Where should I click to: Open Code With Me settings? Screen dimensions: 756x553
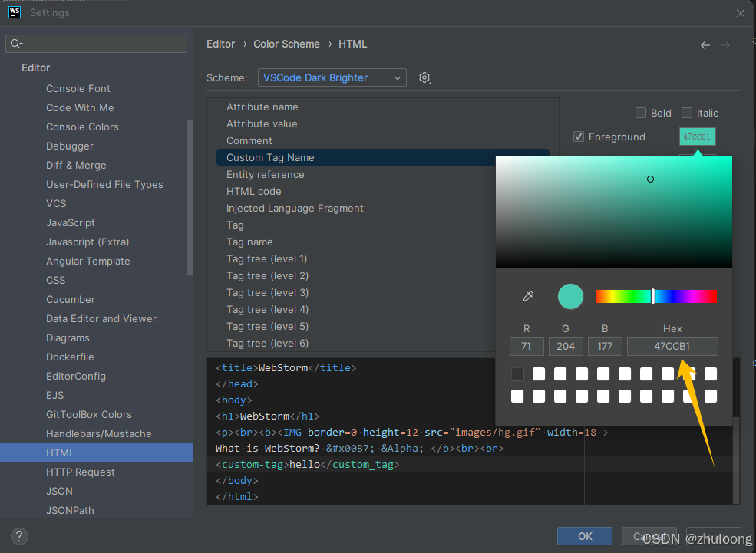[x=80, y=108]
